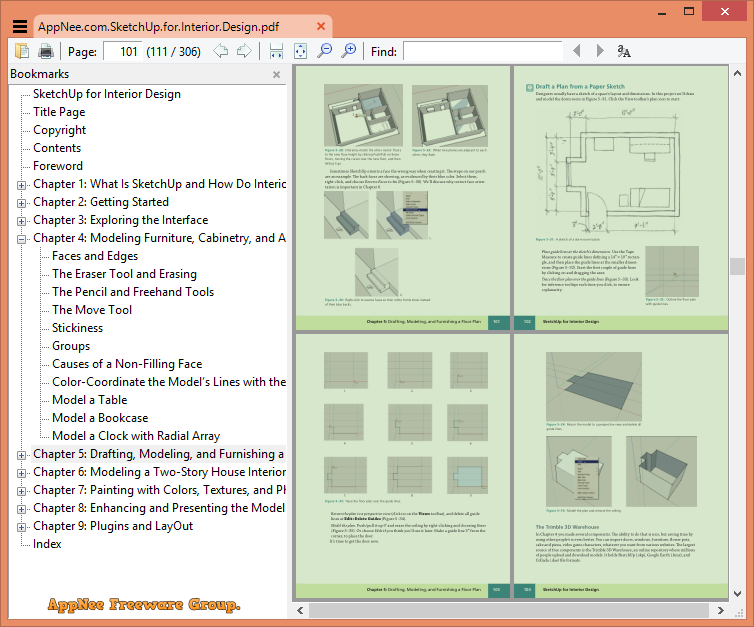Expand Chapter 5 bookmark node

21,455
